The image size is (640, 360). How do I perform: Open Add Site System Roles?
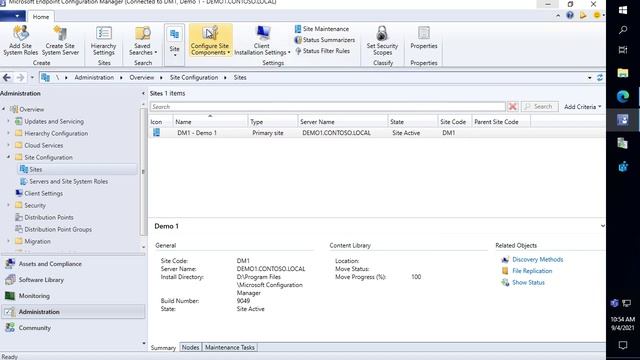20,40
